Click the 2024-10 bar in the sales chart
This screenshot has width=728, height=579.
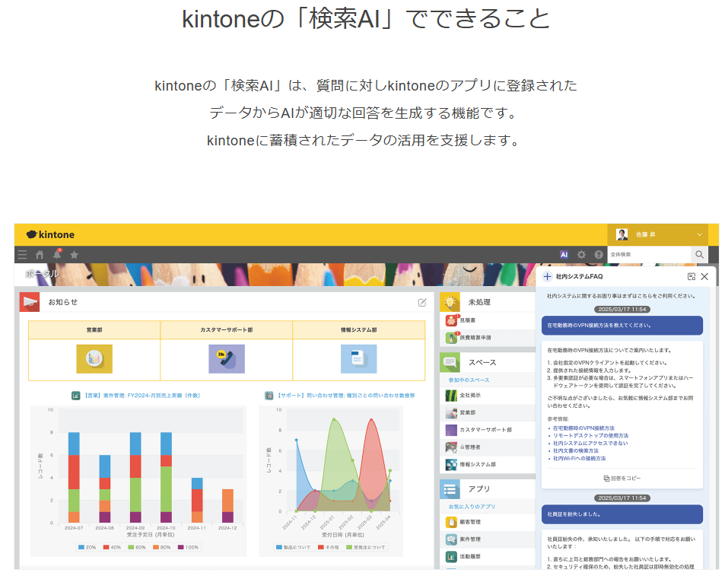(166, 478)
